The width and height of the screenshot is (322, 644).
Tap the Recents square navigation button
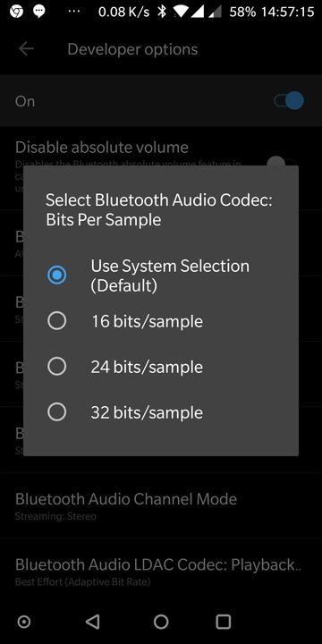[224, 622]
